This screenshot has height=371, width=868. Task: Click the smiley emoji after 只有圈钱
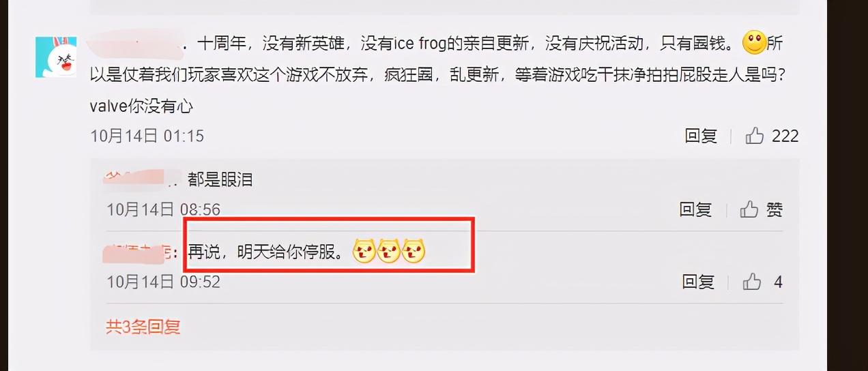click(754, 44)
